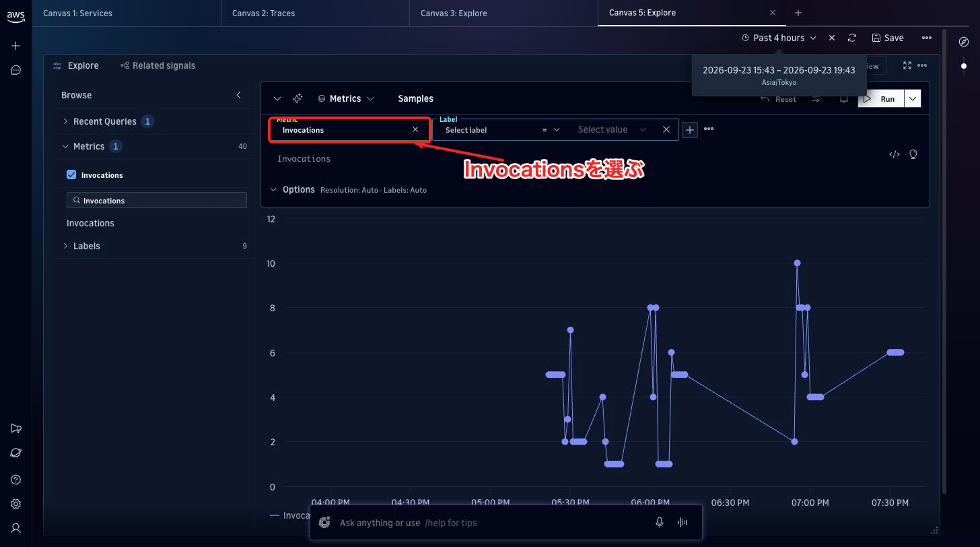Collapse the query block with the chevron
Screen dimensions: 980x547
(277, 98)
